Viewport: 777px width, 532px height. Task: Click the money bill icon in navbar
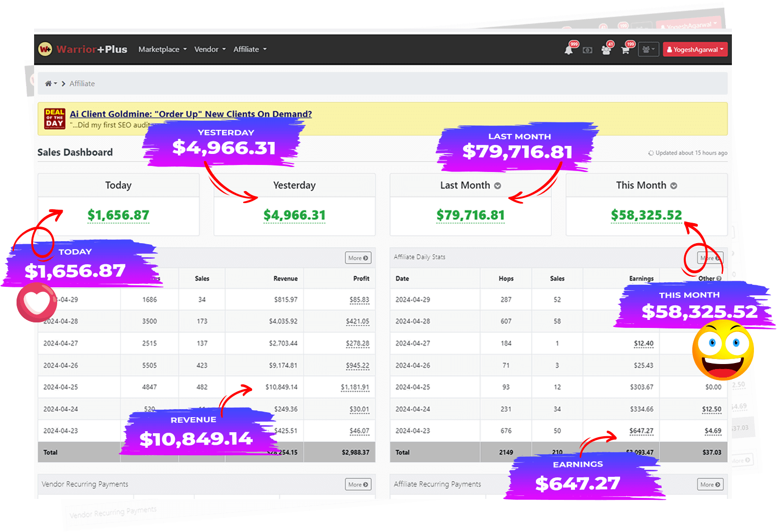588,50
